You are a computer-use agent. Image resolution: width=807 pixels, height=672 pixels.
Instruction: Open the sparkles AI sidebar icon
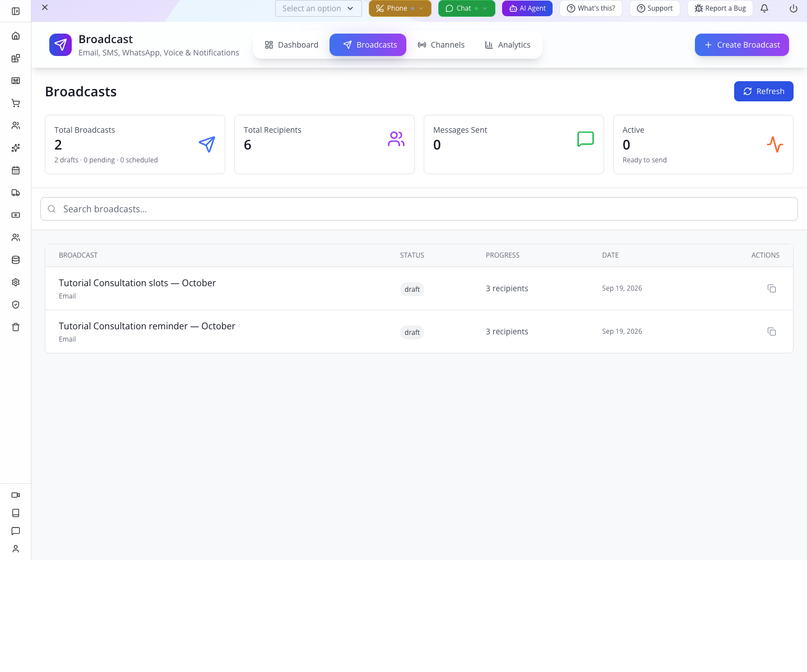16,148
